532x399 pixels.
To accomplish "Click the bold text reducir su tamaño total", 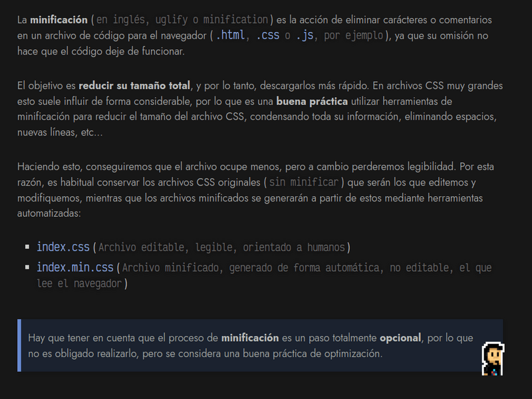I will pos(134,86).
